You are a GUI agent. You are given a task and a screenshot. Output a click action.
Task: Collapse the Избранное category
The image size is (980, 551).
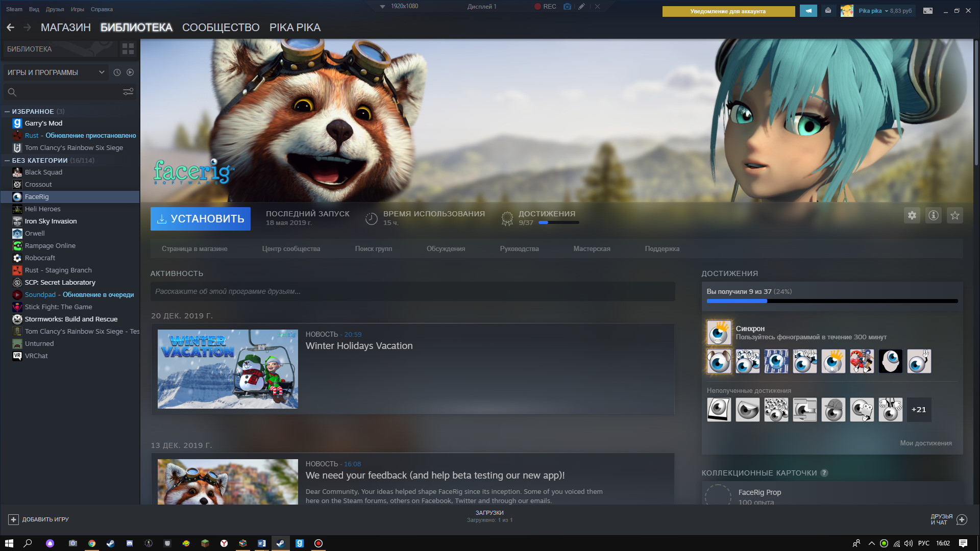pyautogui.click(x=7, y=111)
